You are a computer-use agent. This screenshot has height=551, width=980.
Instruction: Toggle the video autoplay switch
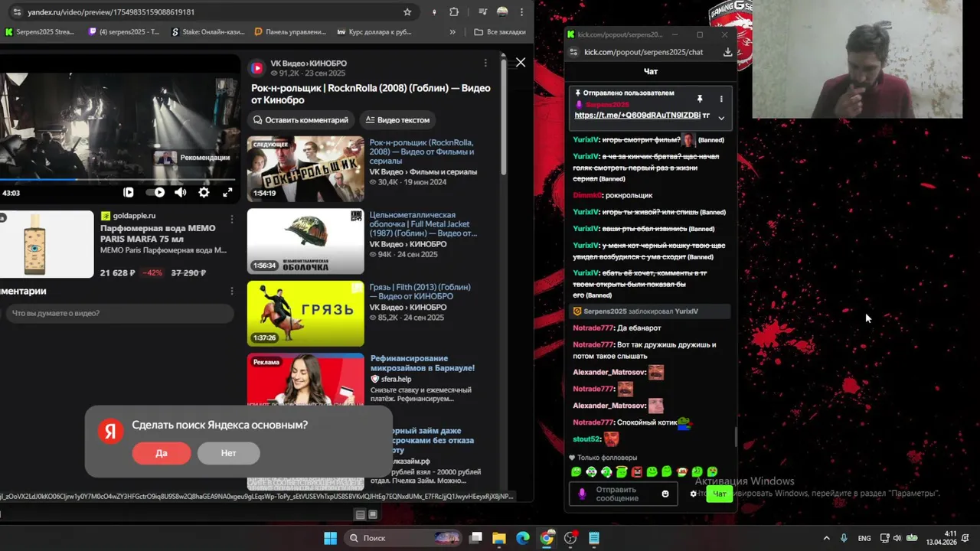155,193
